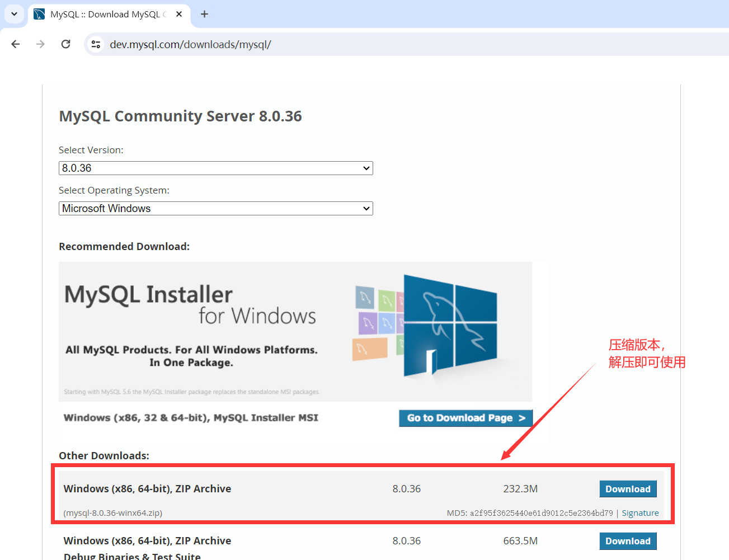729x560 pixels.
Task: Click the 663.5M file size text
Action: click(520, 540)
